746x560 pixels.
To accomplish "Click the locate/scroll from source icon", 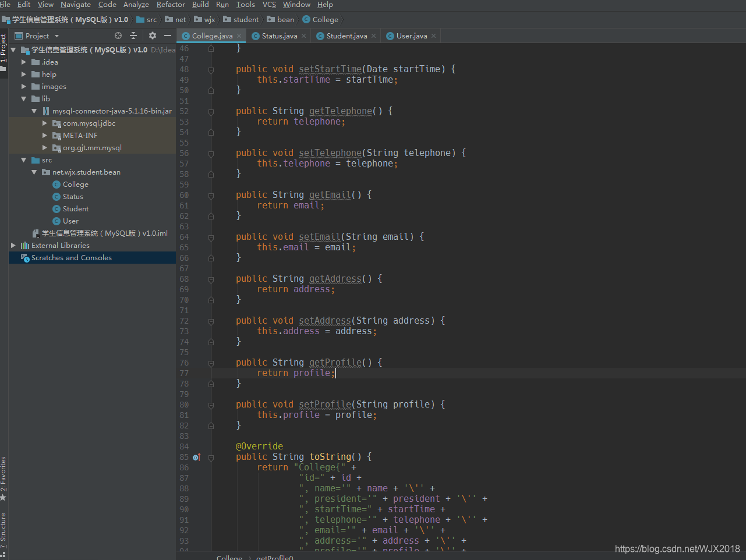I will tap(118, 36).
